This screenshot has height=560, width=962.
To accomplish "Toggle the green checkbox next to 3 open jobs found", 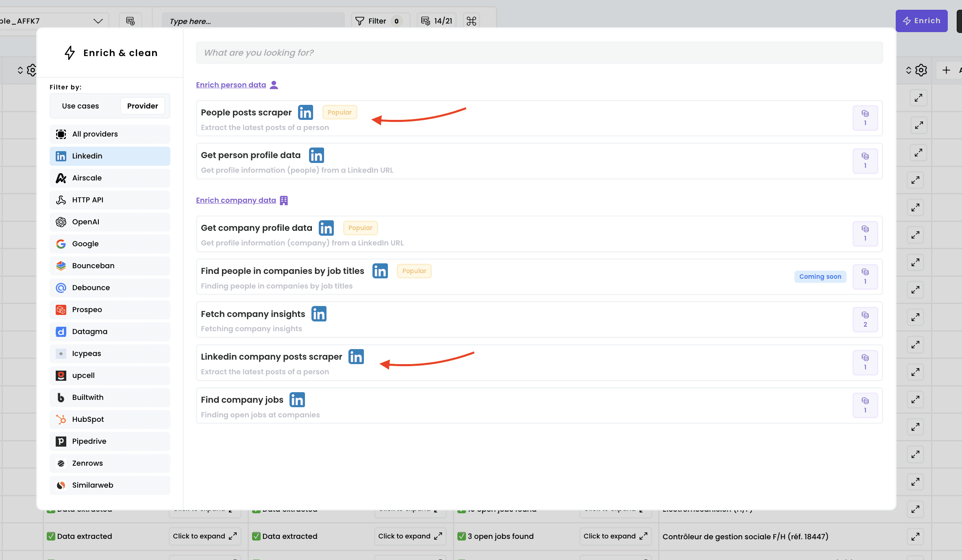I will point(461,536).
